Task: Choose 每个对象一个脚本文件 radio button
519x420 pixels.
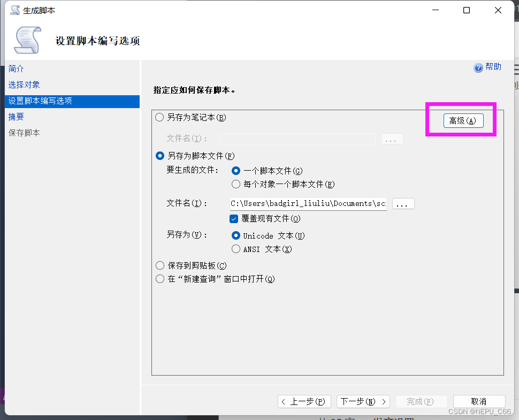Action: pos(236,184)
